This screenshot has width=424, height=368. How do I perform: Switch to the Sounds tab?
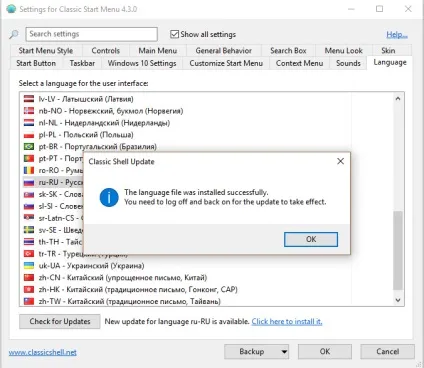point(348,63)
